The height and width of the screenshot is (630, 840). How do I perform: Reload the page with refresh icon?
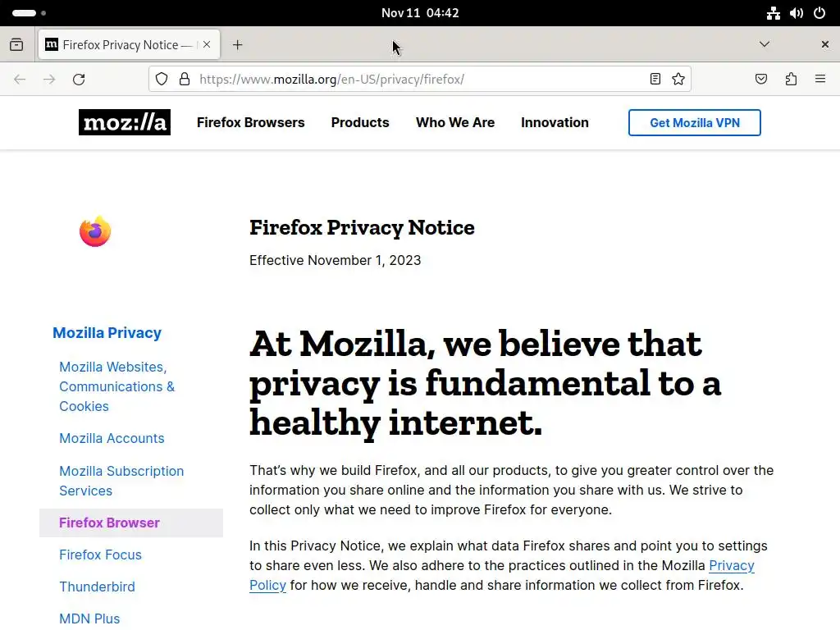click(79, 80)
